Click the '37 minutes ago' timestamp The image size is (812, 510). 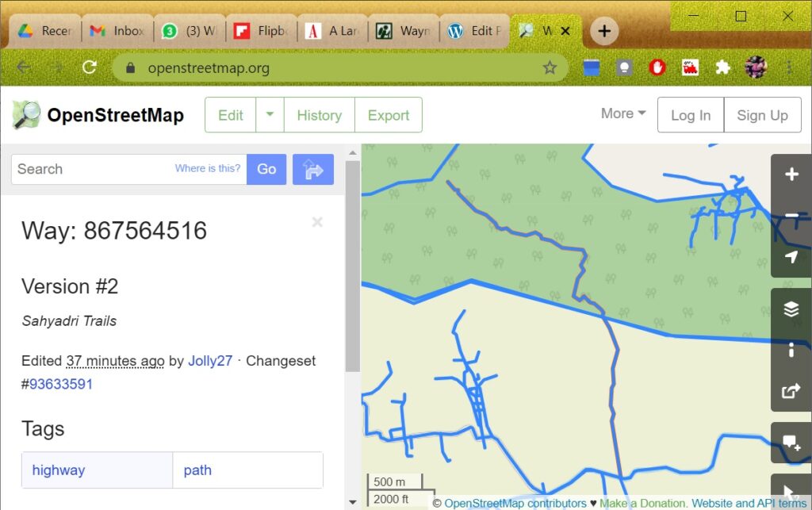click(x=116, y=360)
